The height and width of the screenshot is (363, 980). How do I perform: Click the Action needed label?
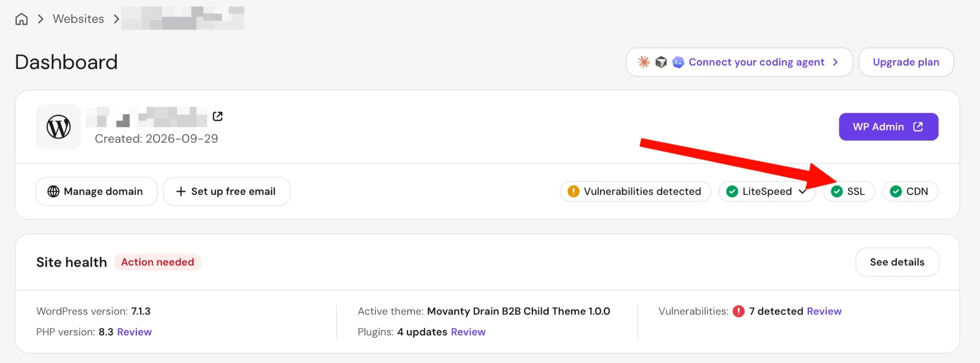point(157,262)
